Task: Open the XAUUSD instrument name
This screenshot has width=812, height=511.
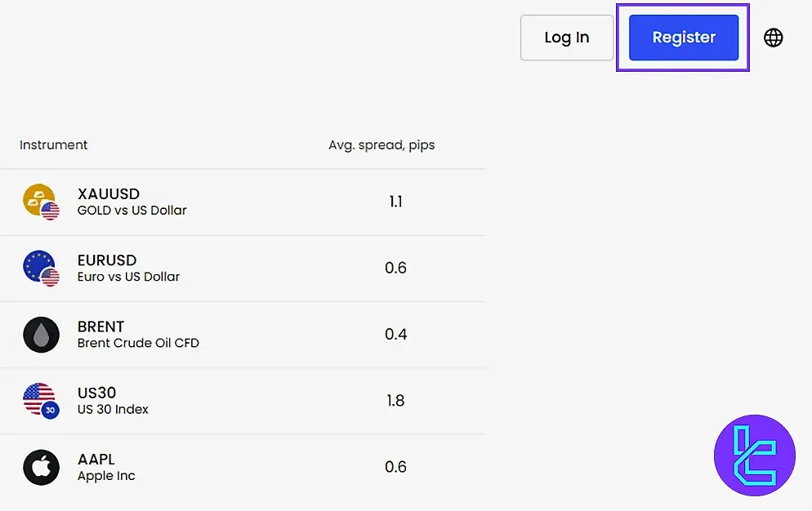Action: tap(109, 194)
